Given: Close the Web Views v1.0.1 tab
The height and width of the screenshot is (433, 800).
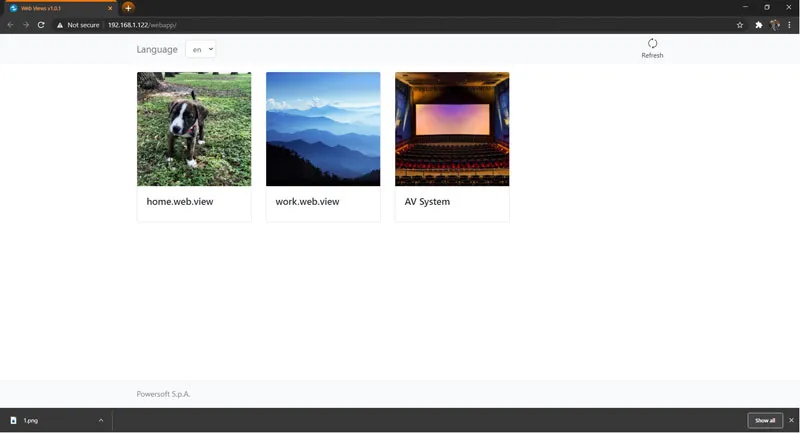Looking at the screenshot, I should pyautogui.click(x=110, y=8).
